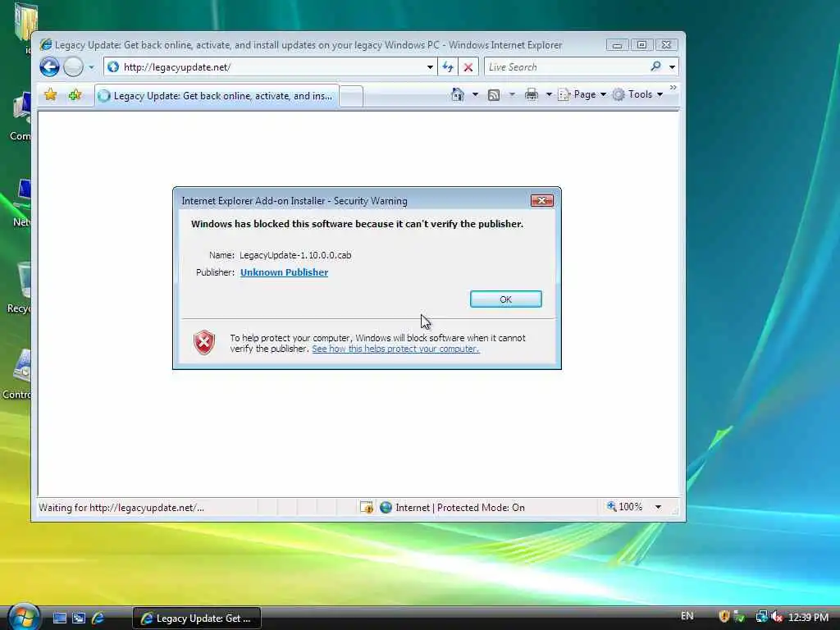The width and height of the screenshot is (840, 630).
Task: Click the greyed-out Forward navigation button
Action: (x=73, y=67)
